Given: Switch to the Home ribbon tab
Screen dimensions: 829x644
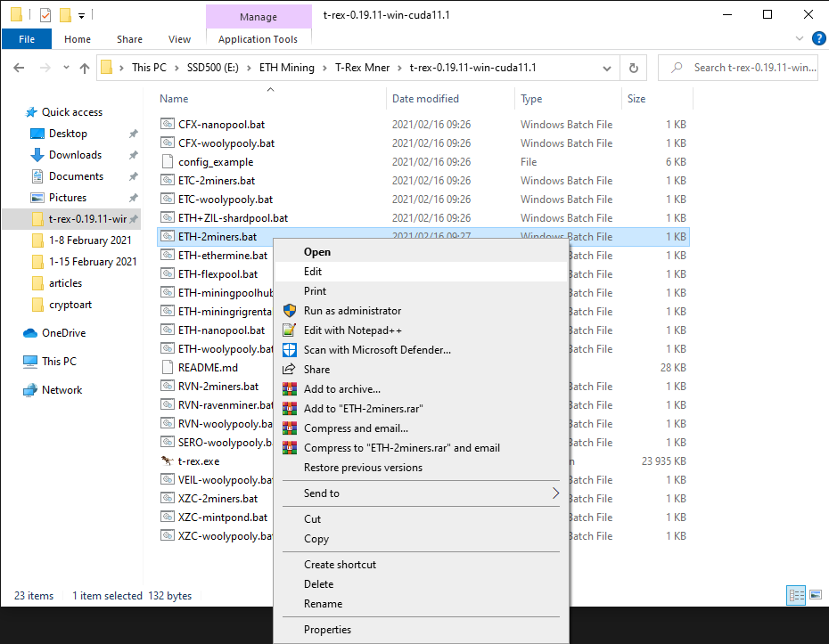Looking at the screenshot, I should tap(78, 39).
